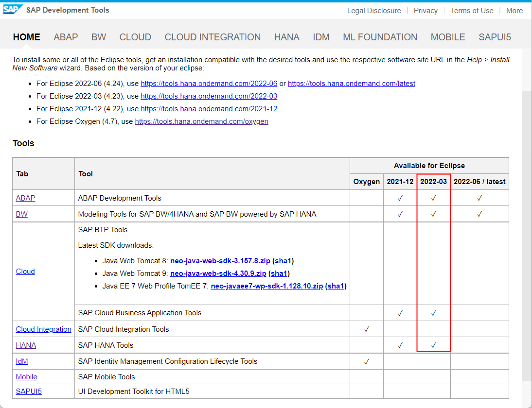Click the '2022-06 / latest' column header
This screenshot has width=532, height=408.
479,182
